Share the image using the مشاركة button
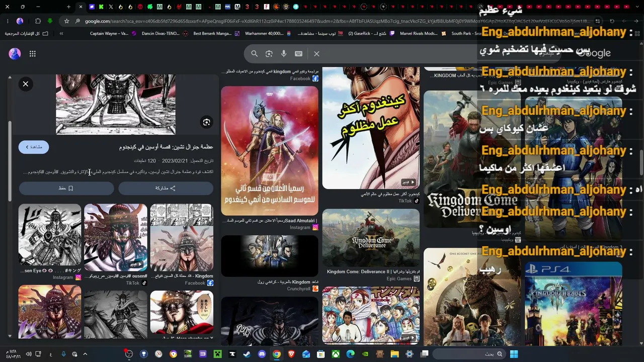The image size is (644, 362). 166,188
